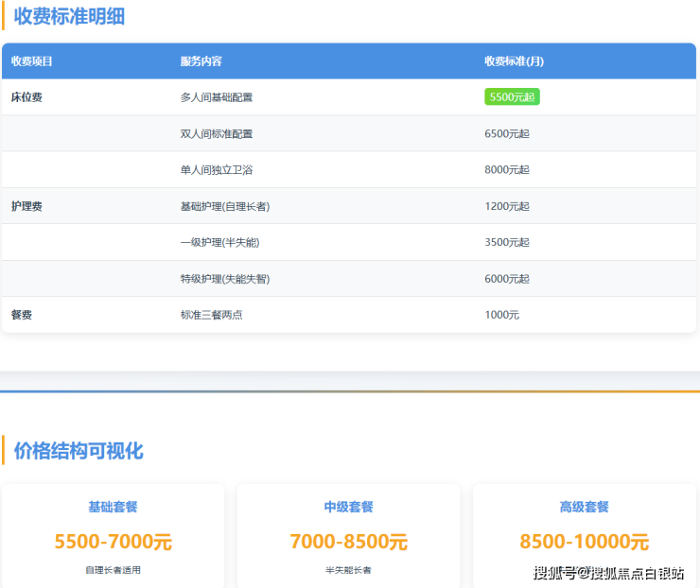Screen dimensions: 700x588
Task: Click the 一级护理(半失能) service entry
Action: 219,242
